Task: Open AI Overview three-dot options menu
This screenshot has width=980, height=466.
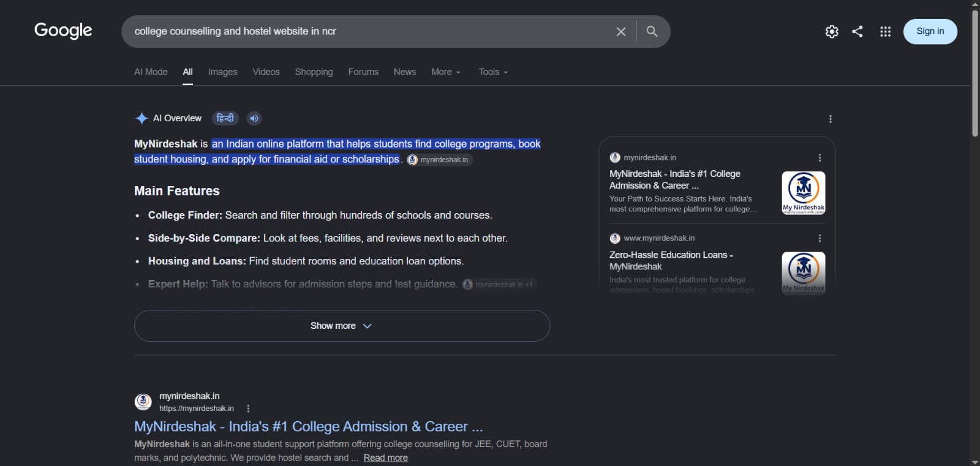Action: [x=831, y=119]
